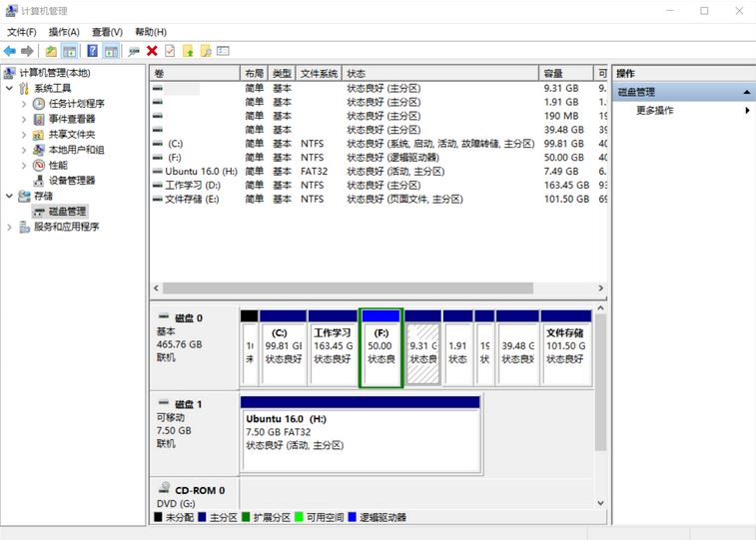Click the Up One Level folder icon
Screen dimensions: 756x540
51,51
